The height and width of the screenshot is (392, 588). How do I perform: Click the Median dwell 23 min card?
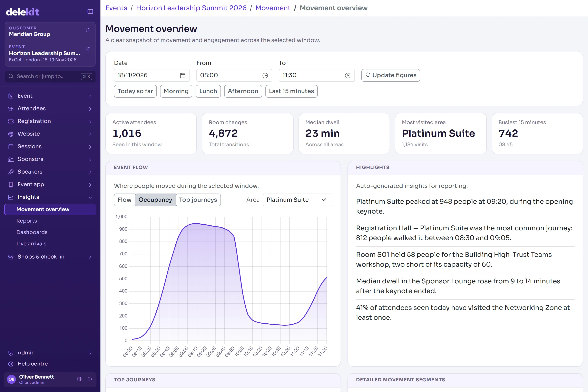coord(344,134)
